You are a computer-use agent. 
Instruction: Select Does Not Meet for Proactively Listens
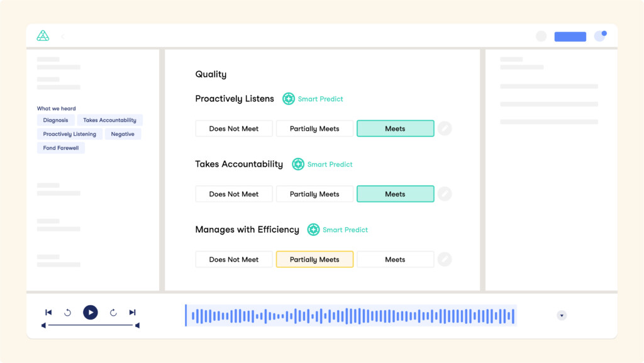233,128
